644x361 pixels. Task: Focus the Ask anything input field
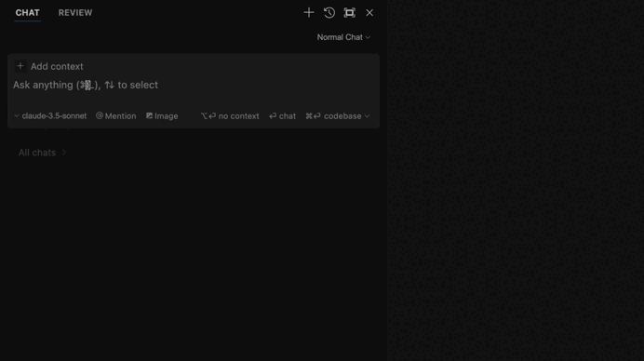tap(193, 85)
